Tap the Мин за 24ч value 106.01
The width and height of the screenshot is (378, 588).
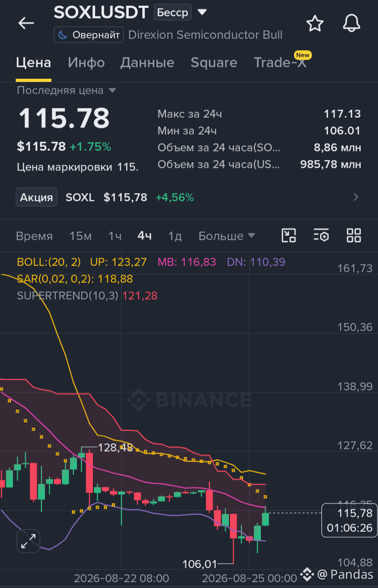coord(342,131)
